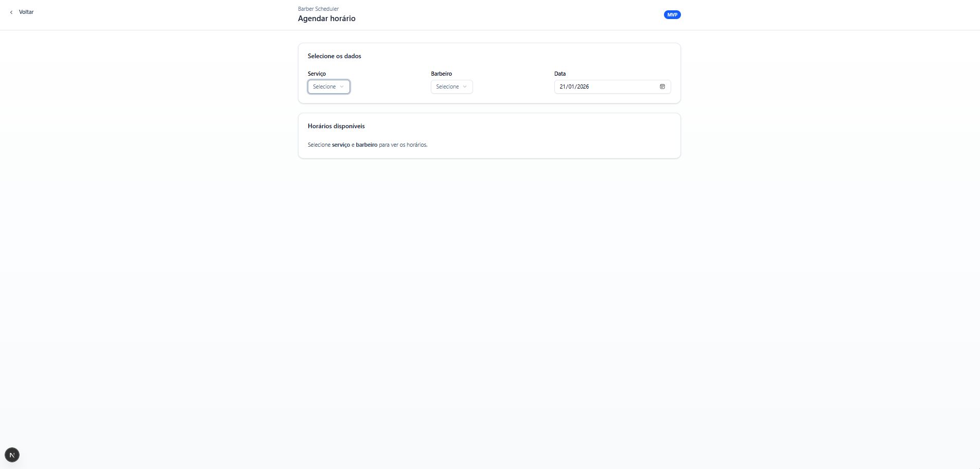The width and height of the screenshot is (980, 469).
Task: Click the bold word barbeiro in hint text
Action: tap(366, 145)
